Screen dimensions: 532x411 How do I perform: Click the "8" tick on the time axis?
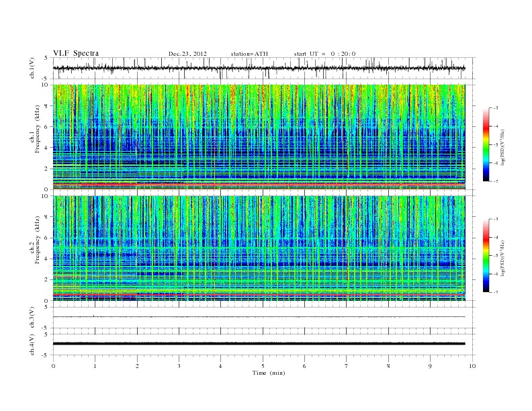point(388,366)
